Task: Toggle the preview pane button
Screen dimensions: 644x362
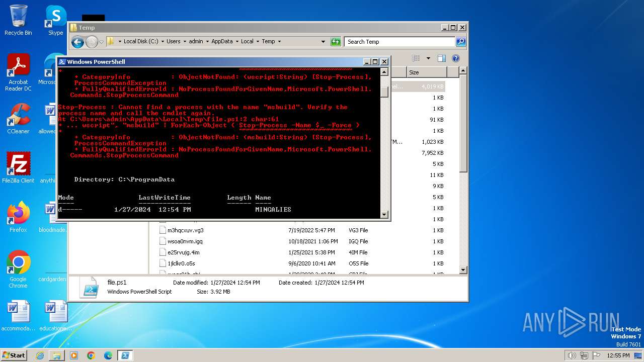Action: pyautogui.click(x=441, y=58)
